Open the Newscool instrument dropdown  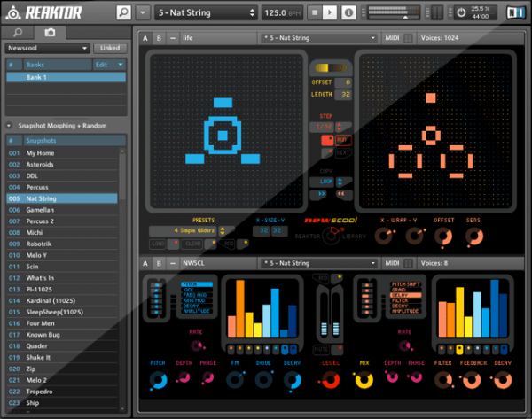(x=48, y=49)
